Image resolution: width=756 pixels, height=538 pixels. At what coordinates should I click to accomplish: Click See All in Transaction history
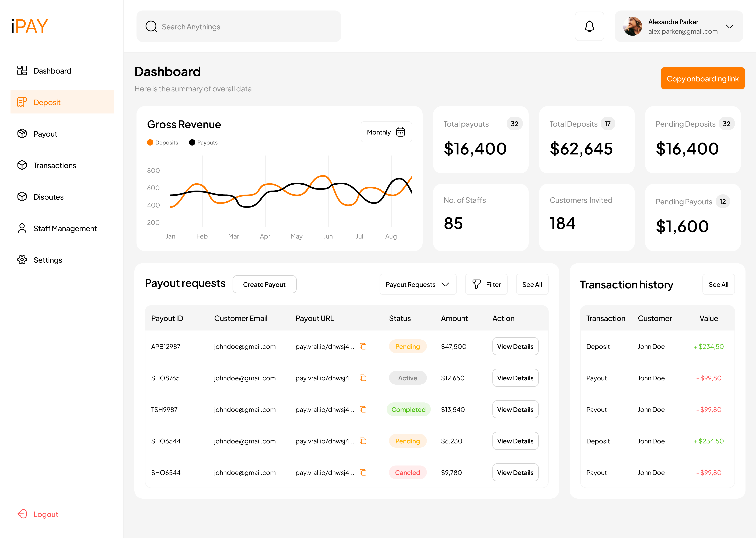[718, 284]
